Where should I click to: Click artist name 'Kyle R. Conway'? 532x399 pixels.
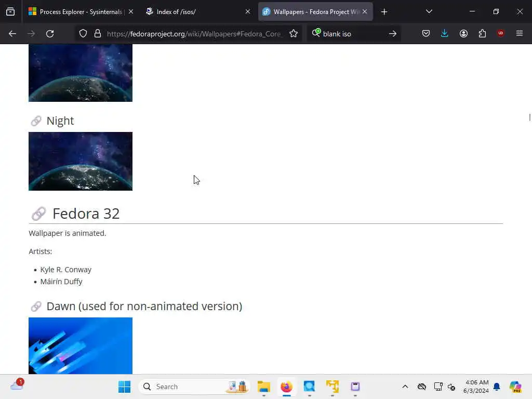click(x=66, y=270)
